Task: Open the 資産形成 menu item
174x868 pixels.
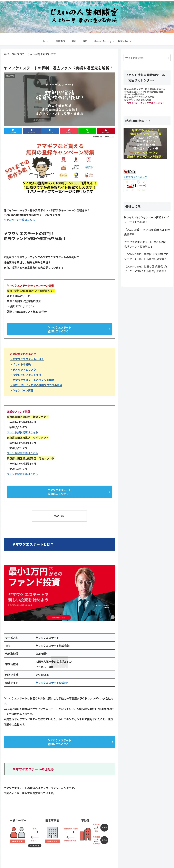Action: [60, 41]
